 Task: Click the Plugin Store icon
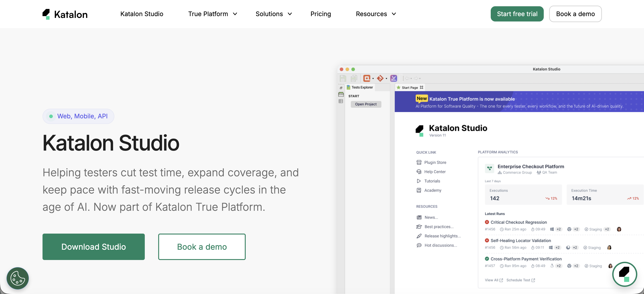point(419,162)
